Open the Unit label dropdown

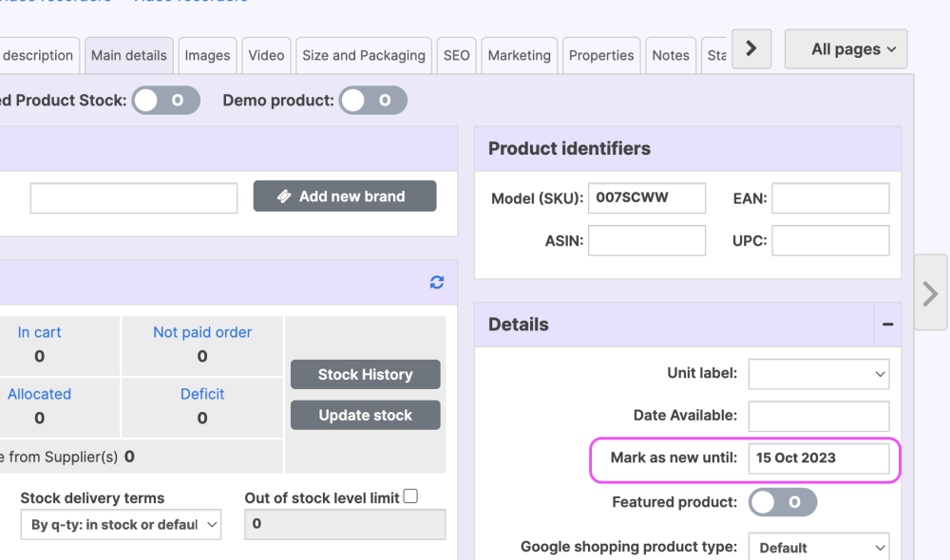click(819, 374)
